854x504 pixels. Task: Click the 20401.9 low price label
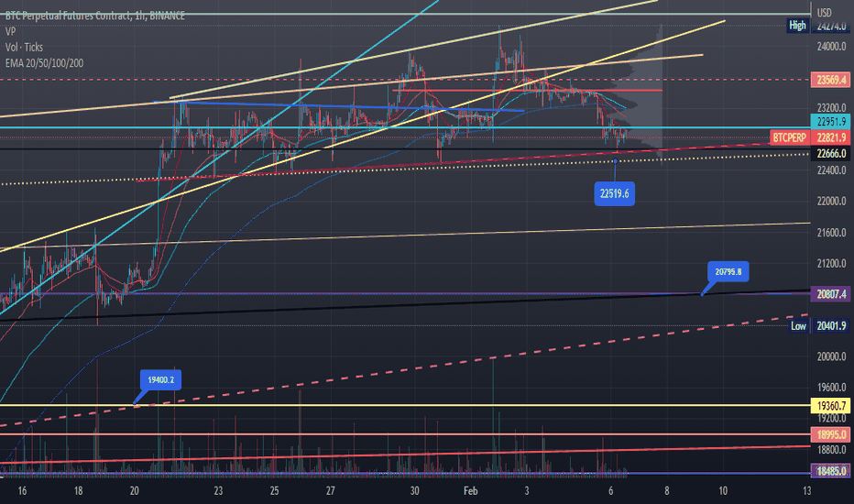tap(830, 326)
